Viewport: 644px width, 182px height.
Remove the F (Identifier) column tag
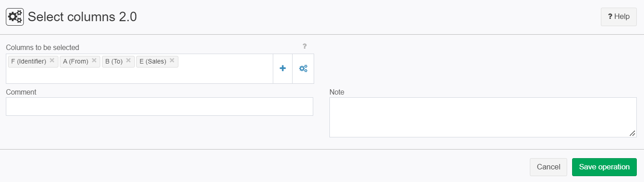[x=52, y=60]
